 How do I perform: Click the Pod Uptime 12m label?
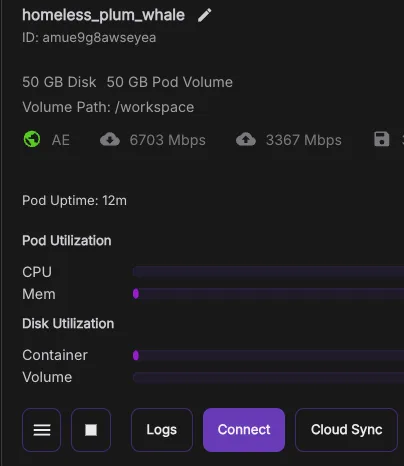click(x=74, y=201)
